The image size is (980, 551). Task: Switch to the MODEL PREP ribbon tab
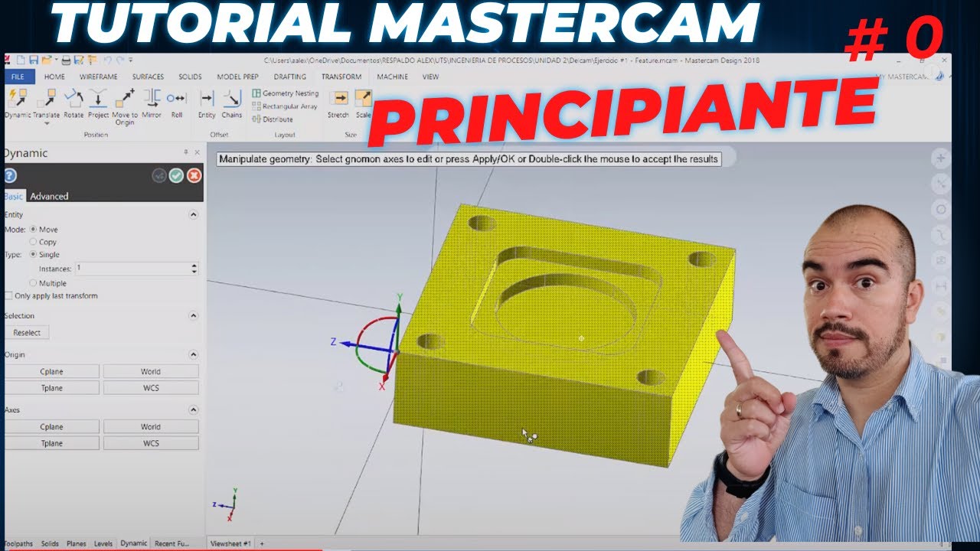(237, 77)
